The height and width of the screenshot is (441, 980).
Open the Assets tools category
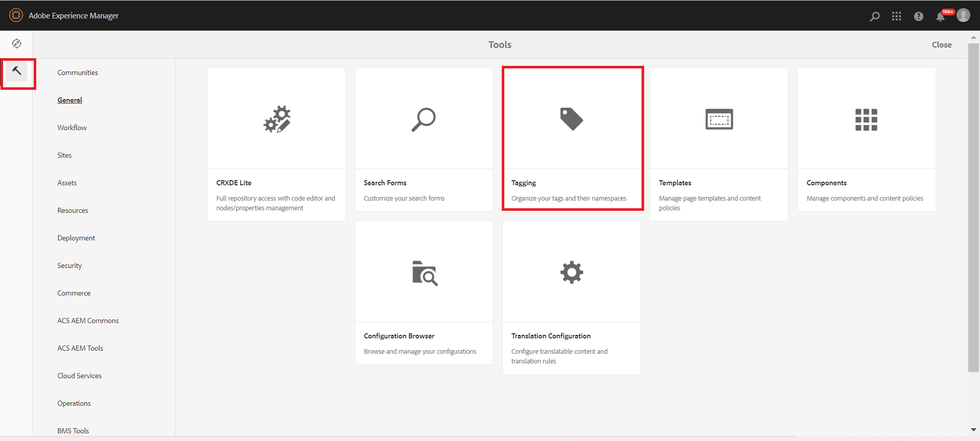[67, 183]
